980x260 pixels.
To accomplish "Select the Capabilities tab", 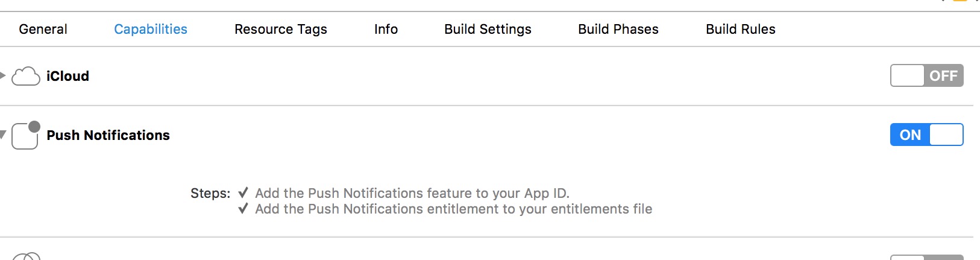I will 151,29.
